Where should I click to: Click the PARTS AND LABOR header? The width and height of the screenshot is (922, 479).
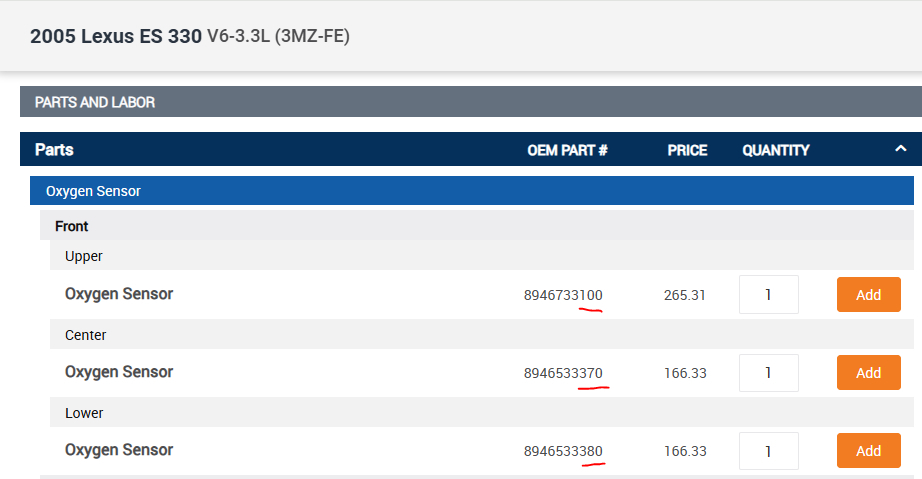pos(95,102)
